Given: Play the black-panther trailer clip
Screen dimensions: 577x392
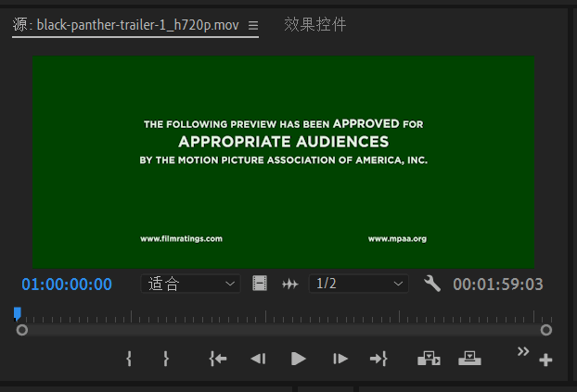Looking at the screenshot, I should pos(298,359).
